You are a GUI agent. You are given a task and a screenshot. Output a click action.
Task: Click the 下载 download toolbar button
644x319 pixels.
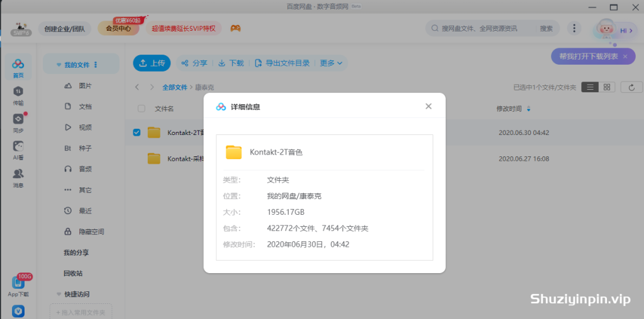231,63
